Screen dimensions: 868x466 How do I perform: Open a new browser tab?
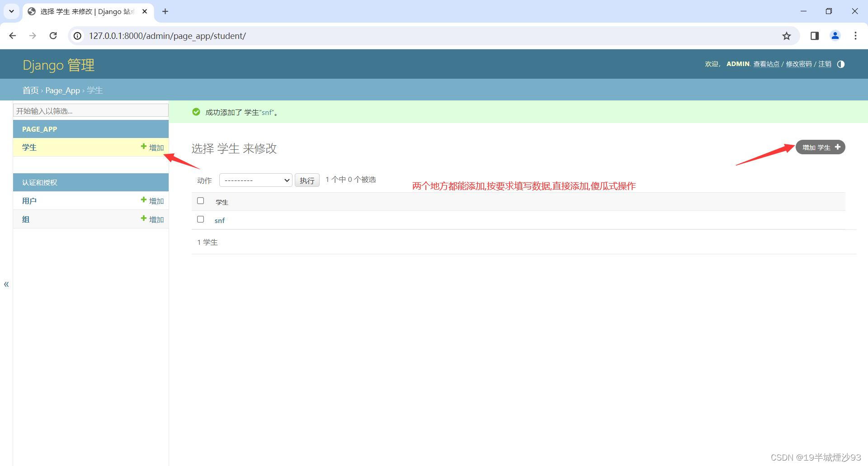pyautogui.click(x=165, y=11)
